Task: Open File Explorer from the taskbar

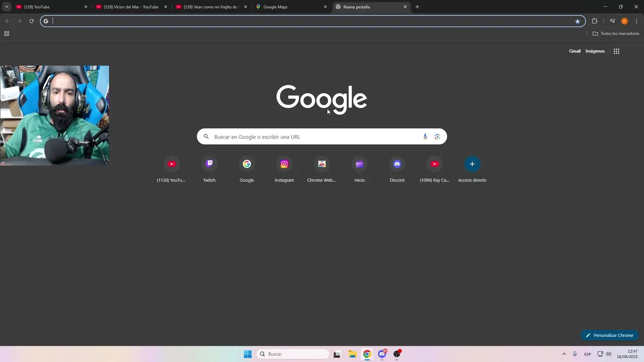Action: pyautogui.click(x=352, y=354)
